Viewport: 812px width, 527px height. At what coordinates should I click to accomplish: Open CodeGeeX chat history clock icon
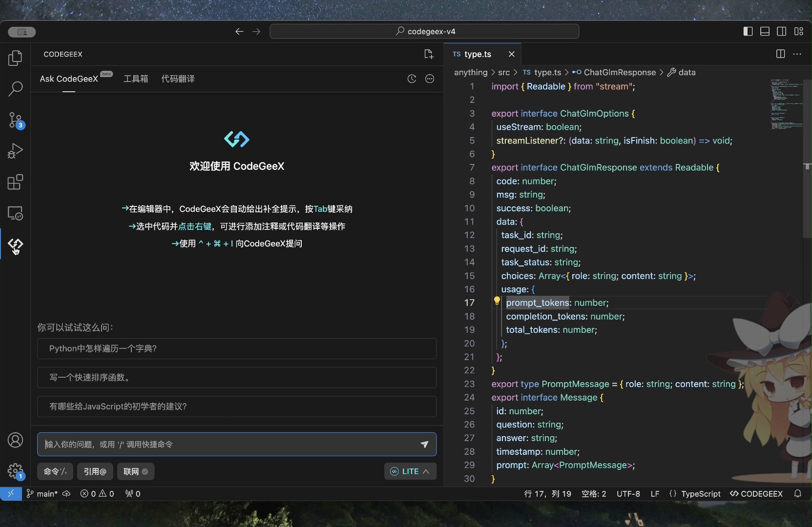pyautogui.click(x=412, y=79)
